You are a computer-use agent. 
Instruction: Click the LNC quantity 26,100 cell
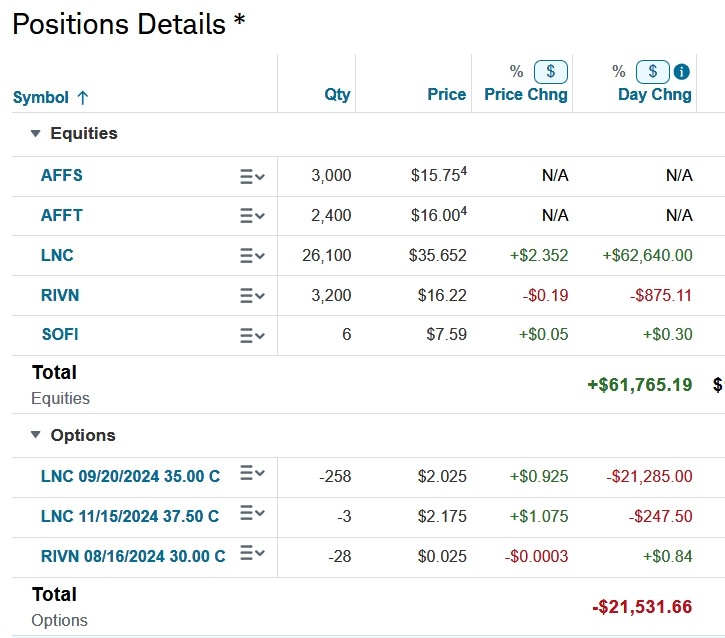[x=326, y=255]
